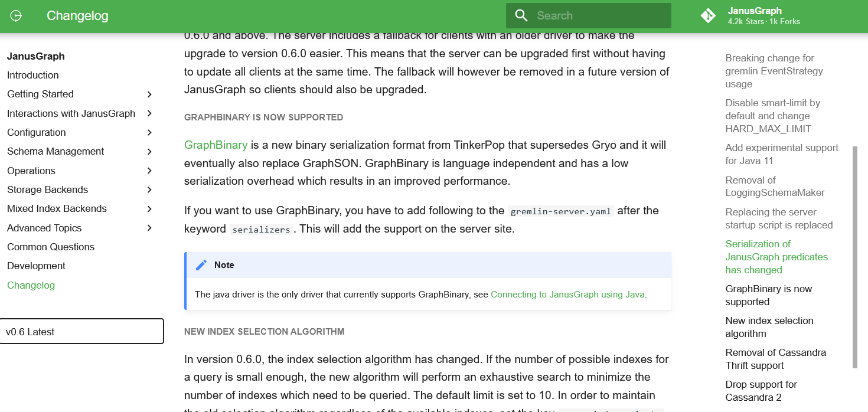Open the GraphBinary link in the article
868x412 pixels.
pos(216,145)
